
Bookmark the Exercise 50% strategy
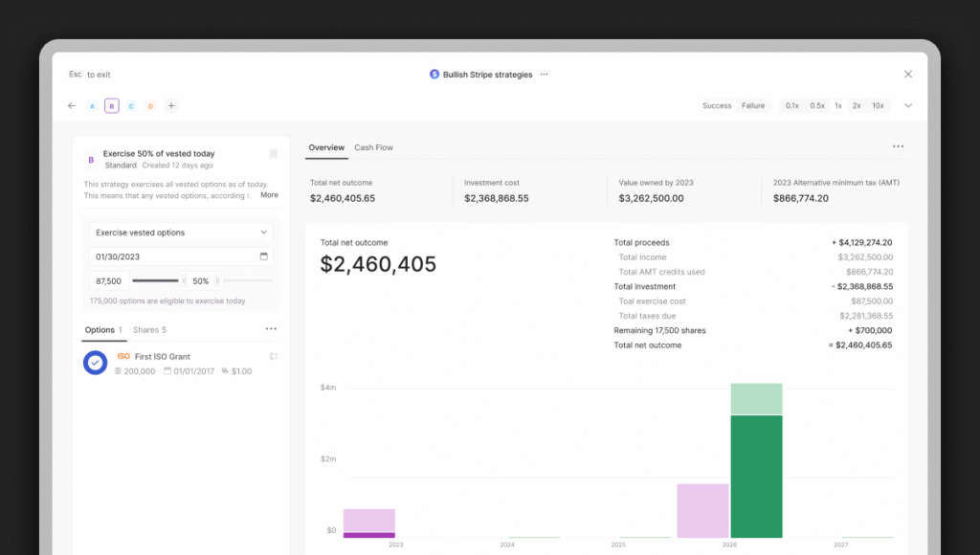pyautogui.click(x=273, y=154)
